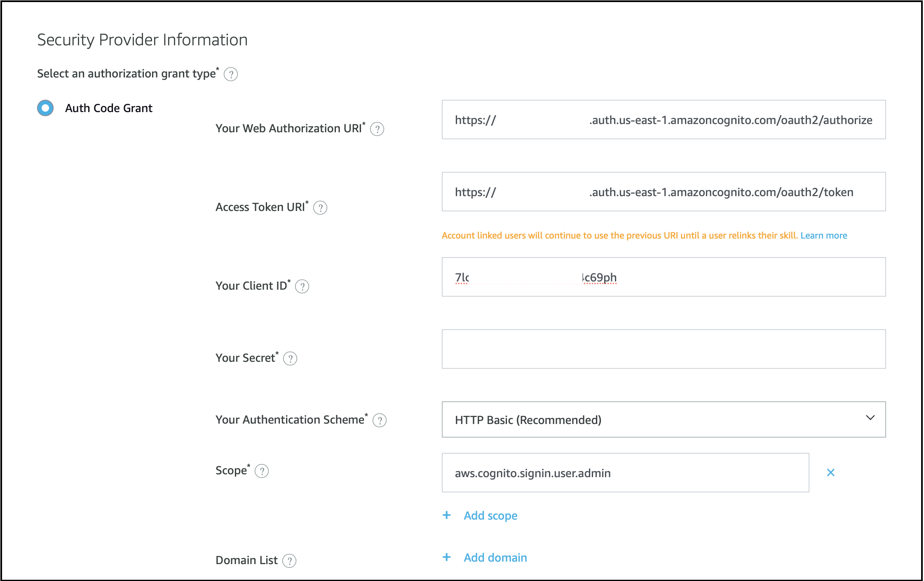
Task: Click the plus icon next to Add domain
Action: (447, 558)
